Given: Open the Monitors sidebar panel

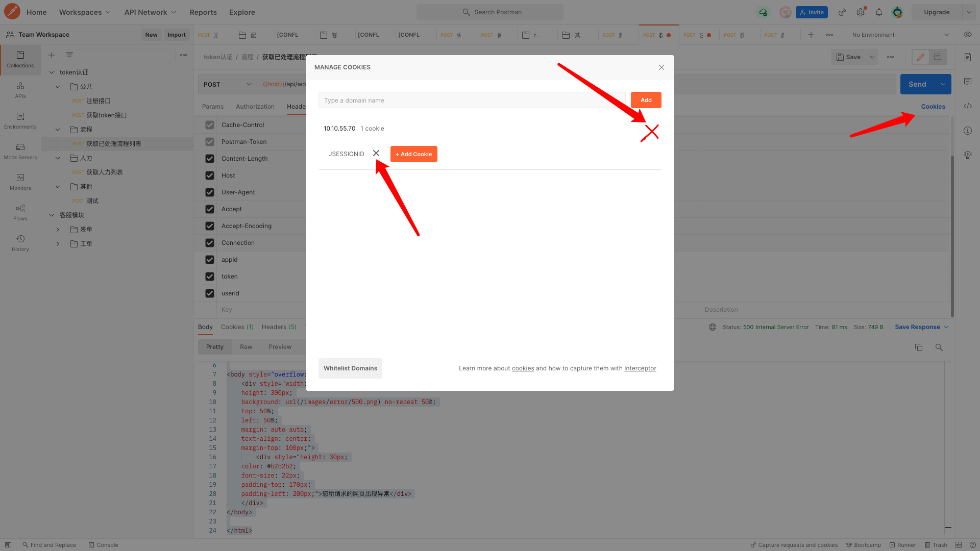Looking at the screenshot, I should click(20, 182).
